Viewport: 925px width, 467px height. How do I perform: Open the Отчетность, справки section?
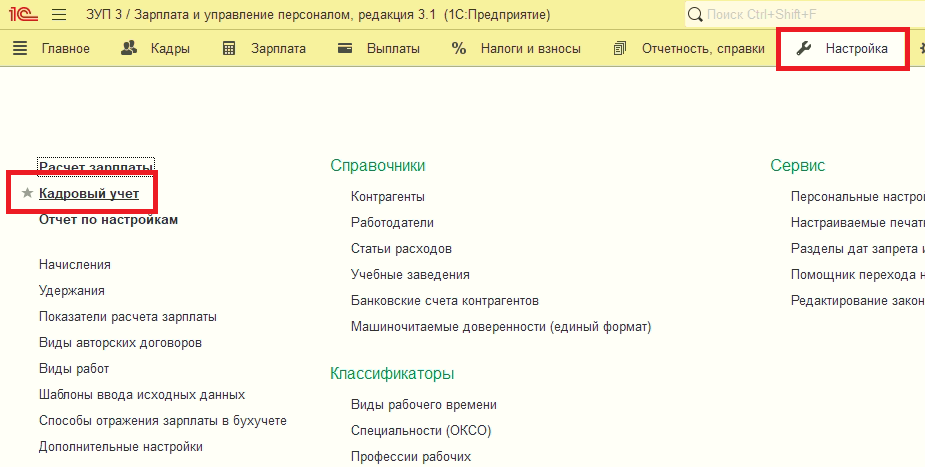(703, 48)
